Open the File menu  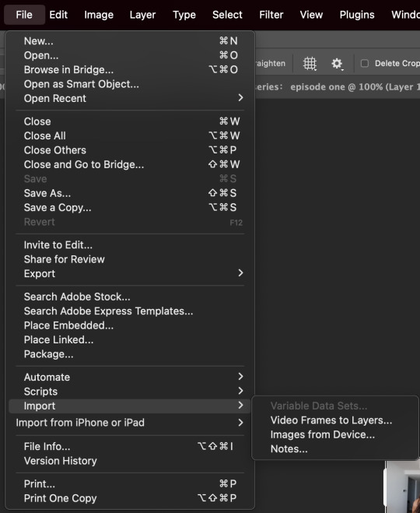pyautogui.click(x=24, y=15)
